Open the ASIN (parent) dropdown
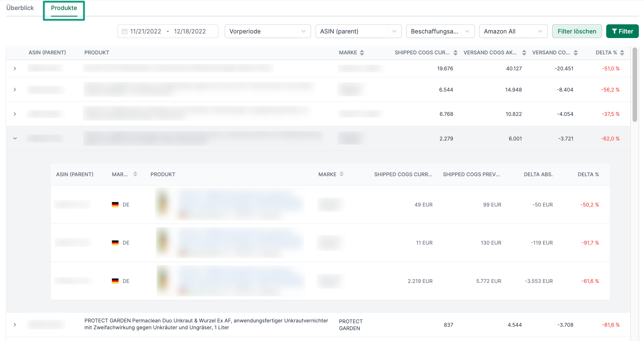Viewport: 644px width, 341px height. pyautogui.click(x=358, y=31)
